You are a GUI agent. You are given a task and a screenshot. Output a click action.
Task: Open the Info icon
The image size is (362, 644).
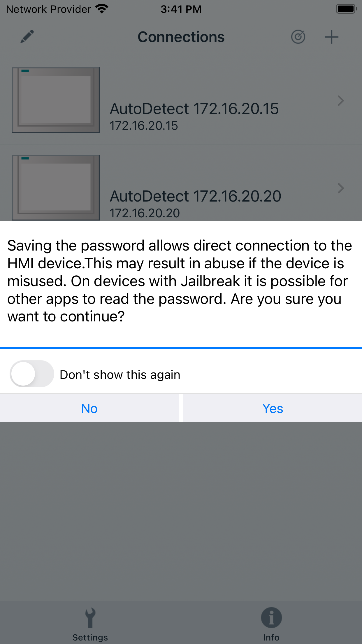pos(271,618)
